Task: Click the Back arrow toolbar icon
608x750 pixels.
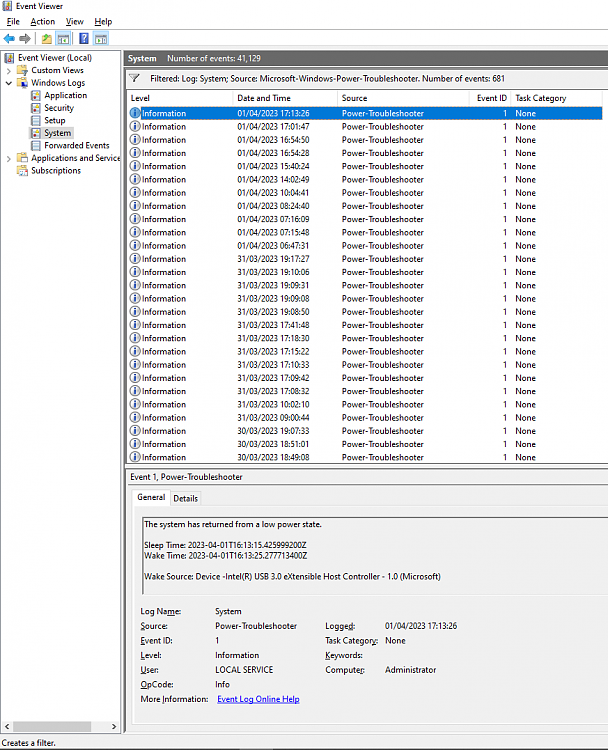Action: click(x=10, y=39)
